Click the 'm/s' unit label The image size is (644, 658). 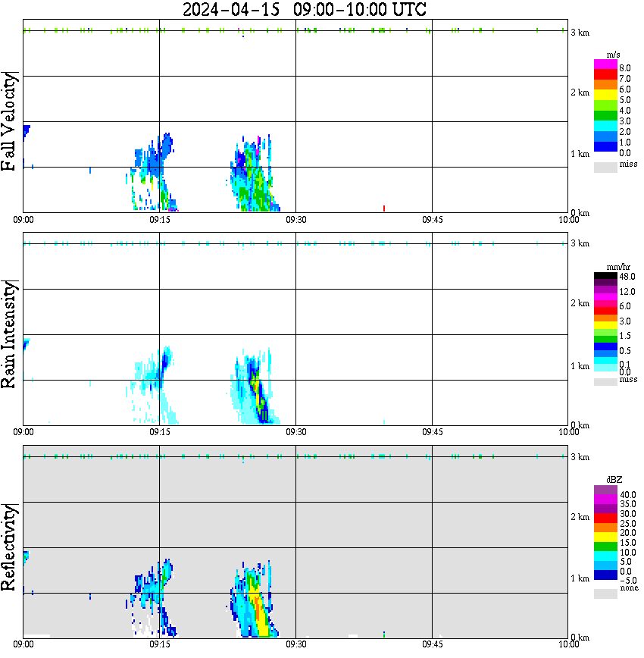pyautogui.click(x=613, y=55)
